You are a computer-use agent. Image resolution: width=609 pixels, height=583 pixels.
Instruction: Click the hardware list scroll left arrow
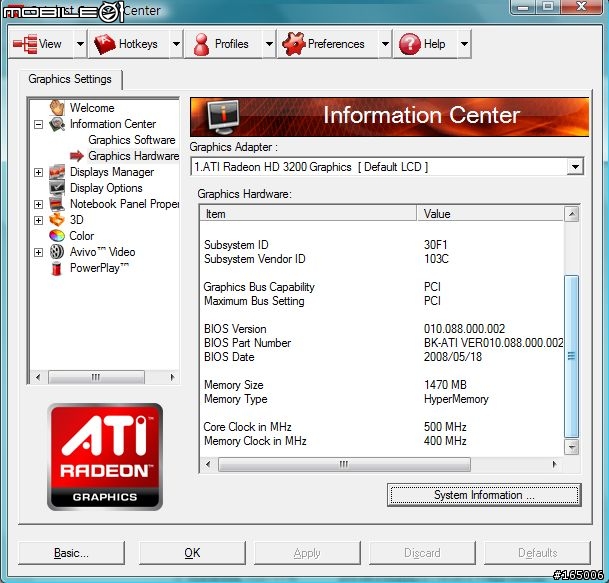click(x=208, y=465)
